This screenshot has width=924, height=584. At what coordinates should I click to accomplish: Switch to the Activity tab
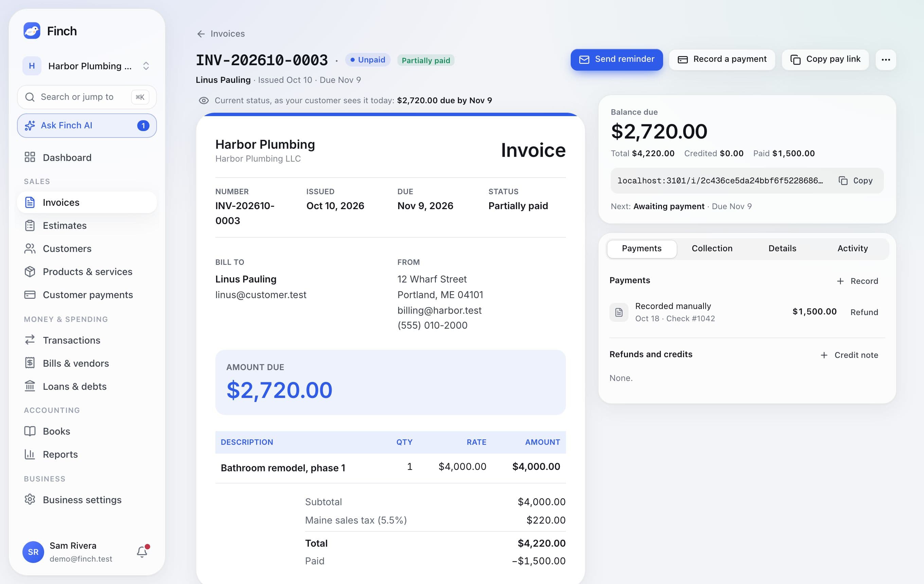(852, 249)
